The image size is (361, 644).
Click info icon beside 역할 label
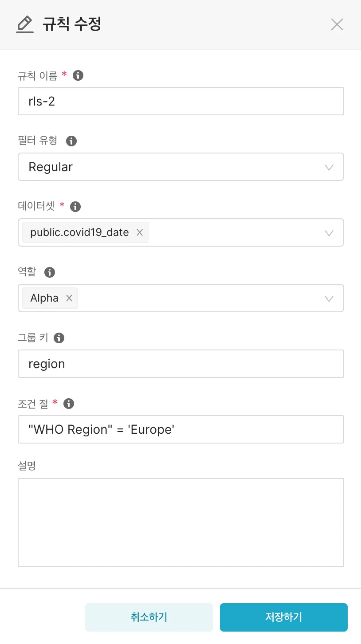(50, 272)
